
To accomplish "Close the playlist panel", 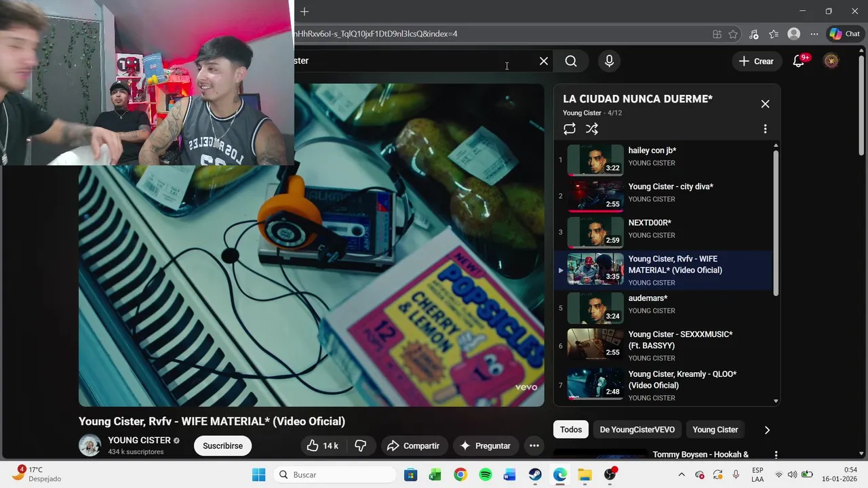I will 765,104.
